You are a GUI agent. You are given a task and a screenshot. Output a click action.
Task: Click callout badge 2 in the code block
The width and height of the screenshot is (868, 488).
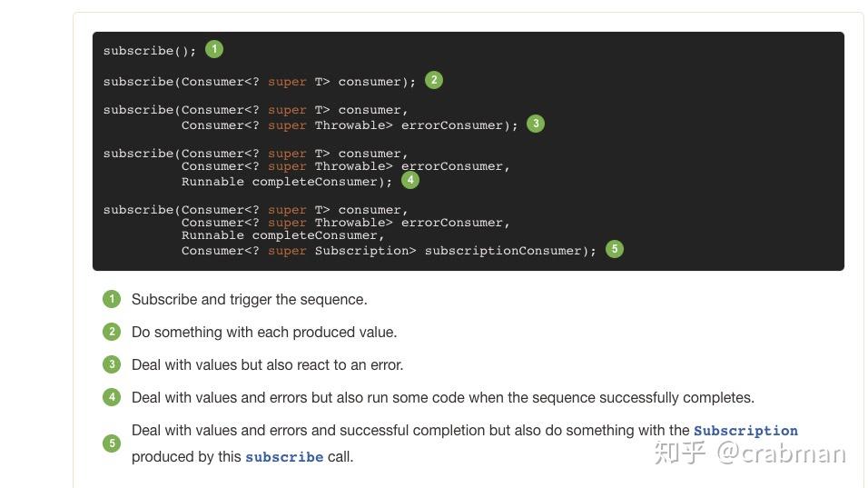point(434,80)
